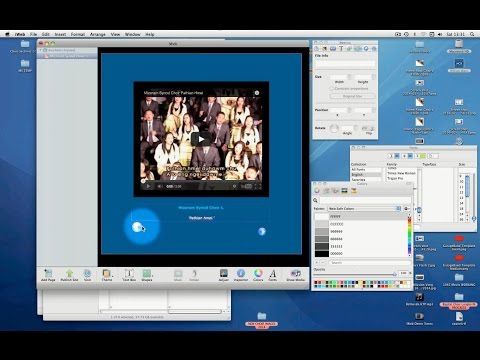Open the Shapes dropdown in the toolbar

147,274
